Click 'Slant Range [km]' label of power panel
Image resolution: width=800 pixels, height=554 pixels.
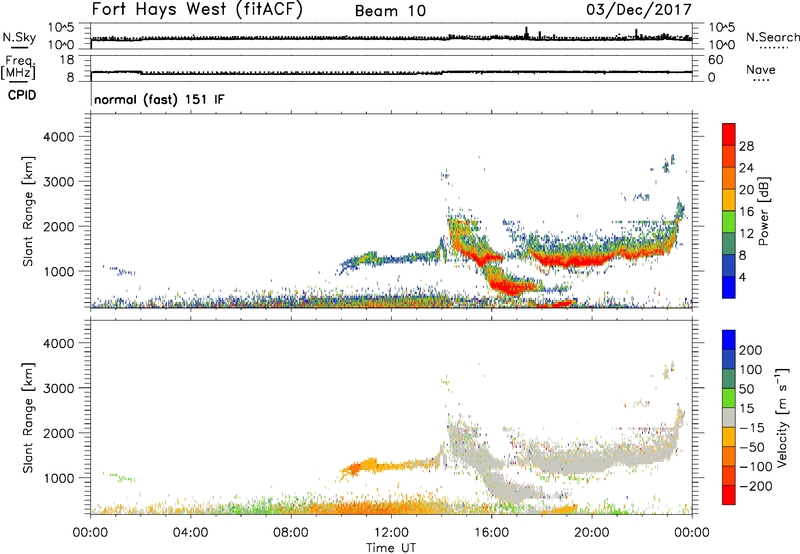28,211
